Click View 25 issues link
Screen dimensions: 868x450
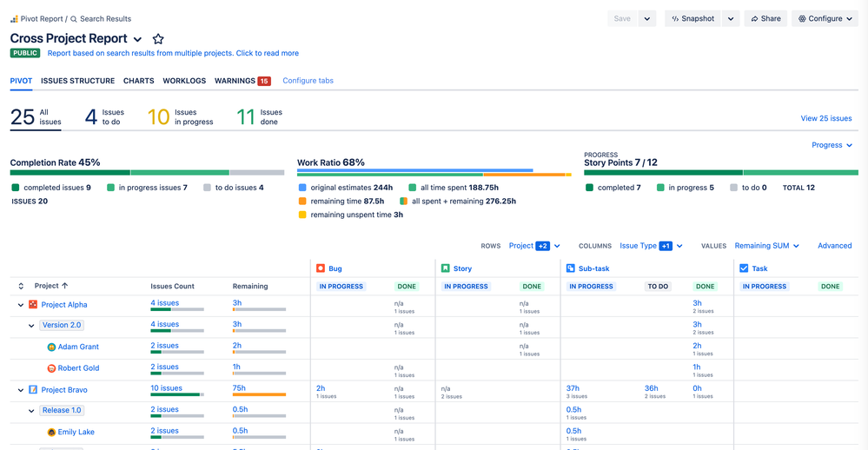[x=826, y=118]
